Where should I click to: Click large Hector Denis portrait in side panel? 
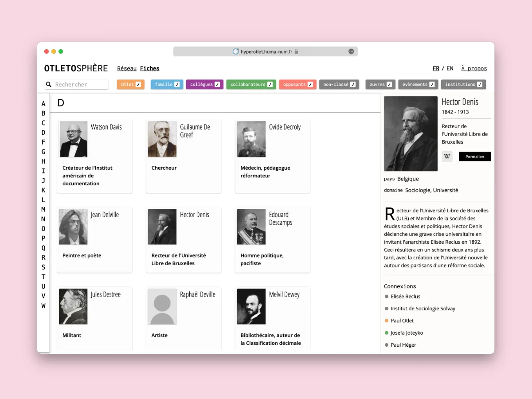(x=411, y=133)
